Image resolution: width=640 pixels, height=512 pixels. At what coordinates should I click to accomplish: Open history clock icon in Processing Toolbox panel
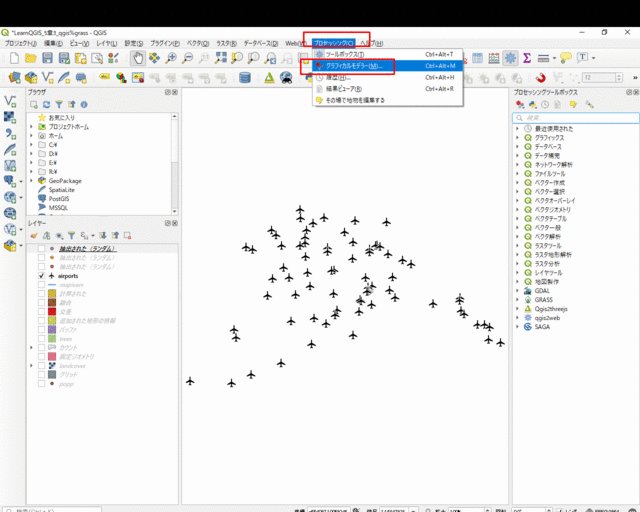545,105
